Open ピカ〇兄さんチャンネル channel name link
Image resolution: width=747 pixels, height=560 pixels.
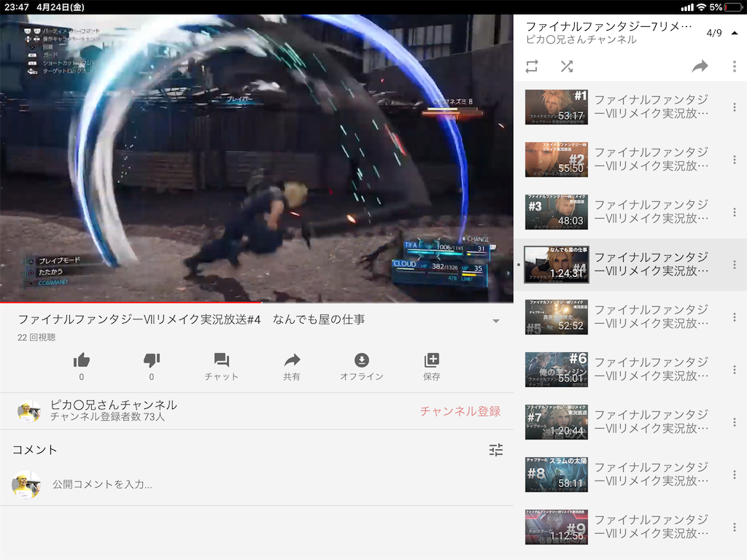(113, 405)
